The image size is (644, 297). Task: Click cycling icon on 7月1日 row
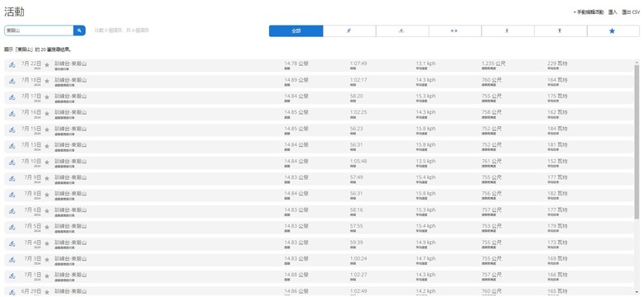pos(12,276)
